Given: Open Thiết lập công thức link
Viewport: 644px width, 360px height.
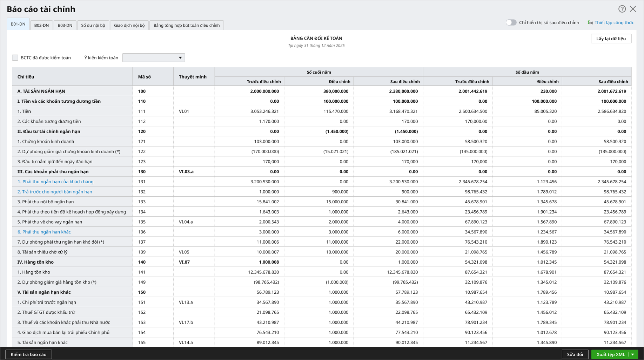Looking at the screenshot, I should 614,23.
